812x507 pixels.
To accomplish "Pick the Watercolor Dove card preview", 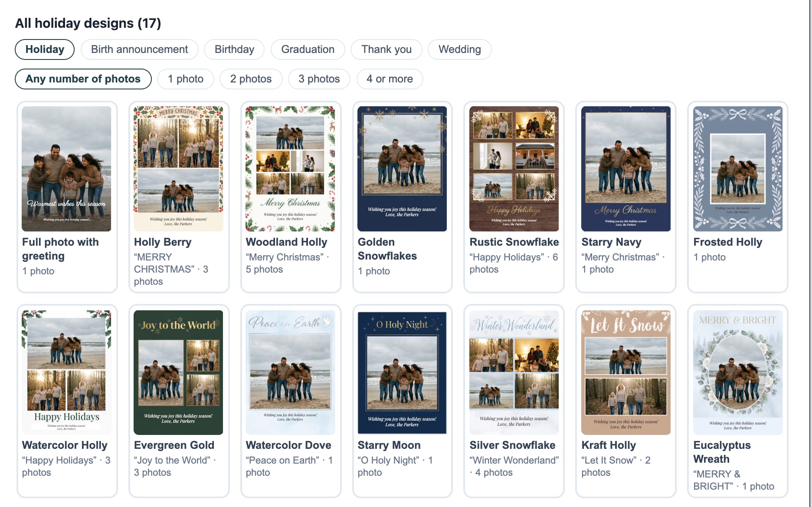I will pyautogui.click(x=290, y=372).
